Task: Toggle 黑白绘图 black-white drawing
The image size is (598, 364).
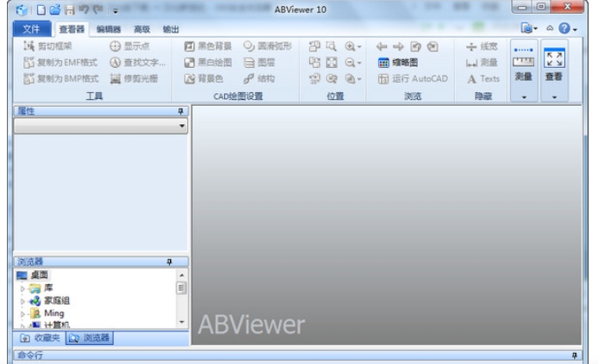Action: (208, 63)
